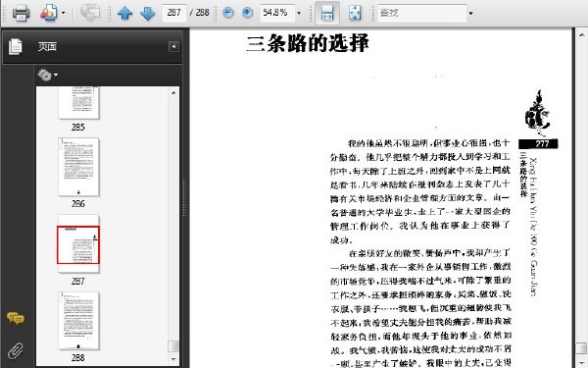Image resolution: width=588 pixels, height=368 pixels.
Task: Go to next page with down arrow
Action: (x=147, y=13)
